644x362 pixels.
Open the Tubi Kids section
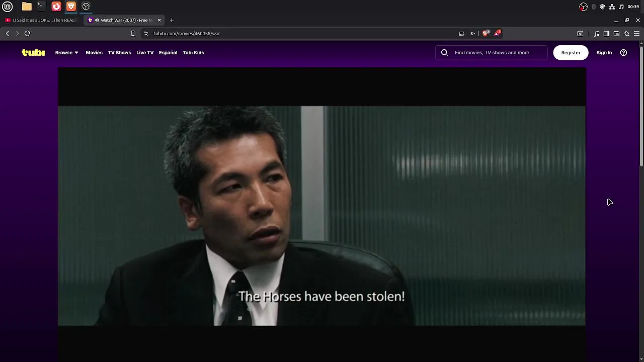(193, 52)
